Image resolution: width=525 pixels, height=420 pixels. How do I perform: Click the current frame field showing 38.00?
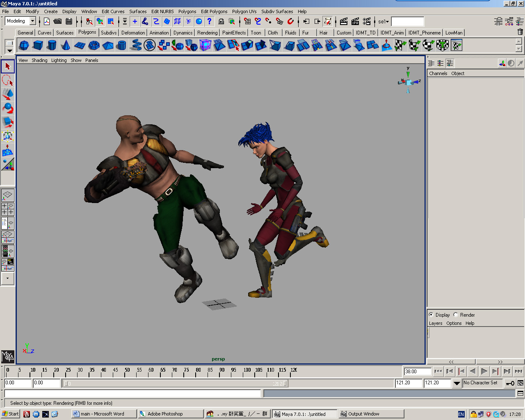coord(418,371)
